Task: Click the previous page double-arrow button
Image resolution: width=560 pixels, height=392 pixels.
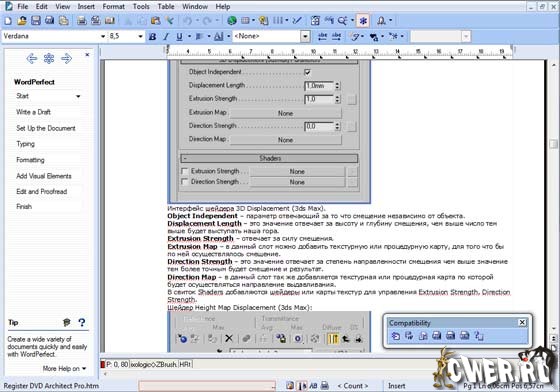Action: 554,338
